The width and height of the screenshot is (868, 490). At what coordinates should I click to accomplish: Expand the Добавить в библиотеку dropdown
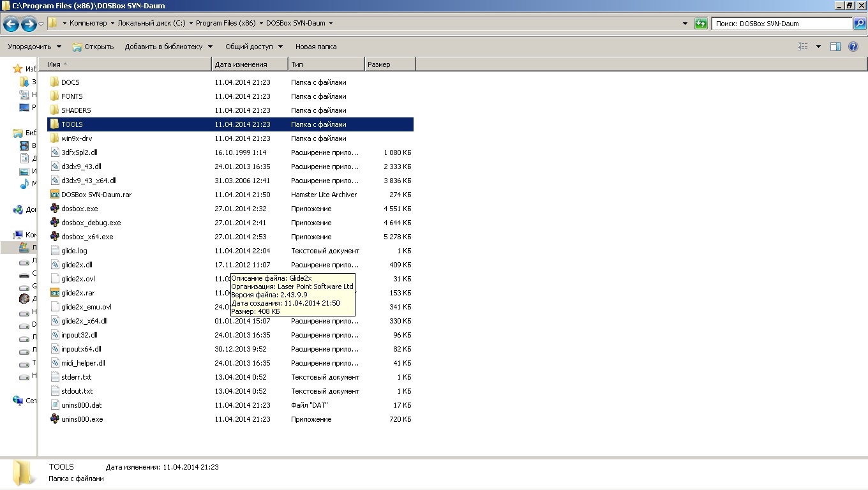pyautogui.click(x=169, y=47)
